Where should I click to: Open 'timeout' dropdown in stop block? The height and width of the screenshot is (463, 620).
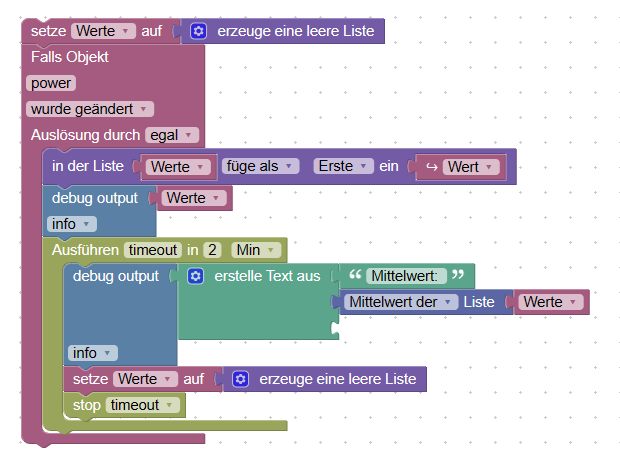145,405
